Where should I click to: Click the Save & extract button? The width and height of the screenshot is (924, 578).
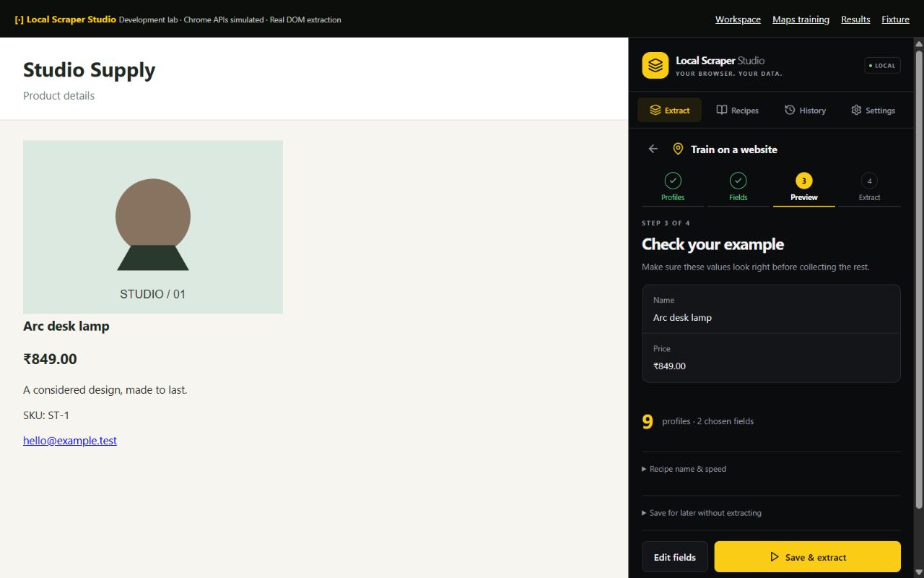808,557
